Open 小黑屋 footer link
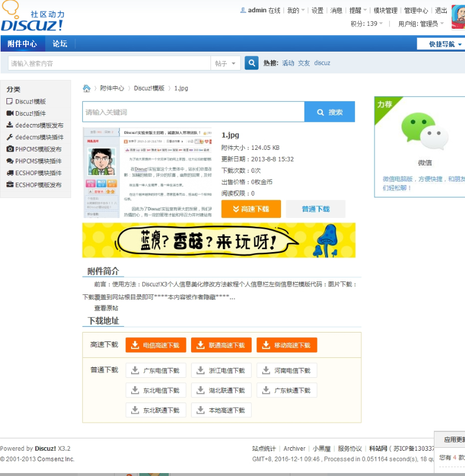 (x=322, y=448)
